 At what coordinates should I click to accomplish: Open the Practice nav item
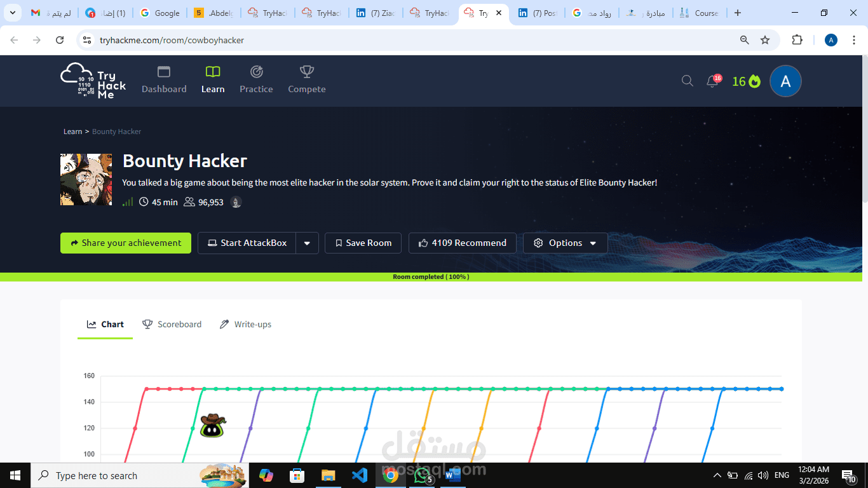coord(256,80)
